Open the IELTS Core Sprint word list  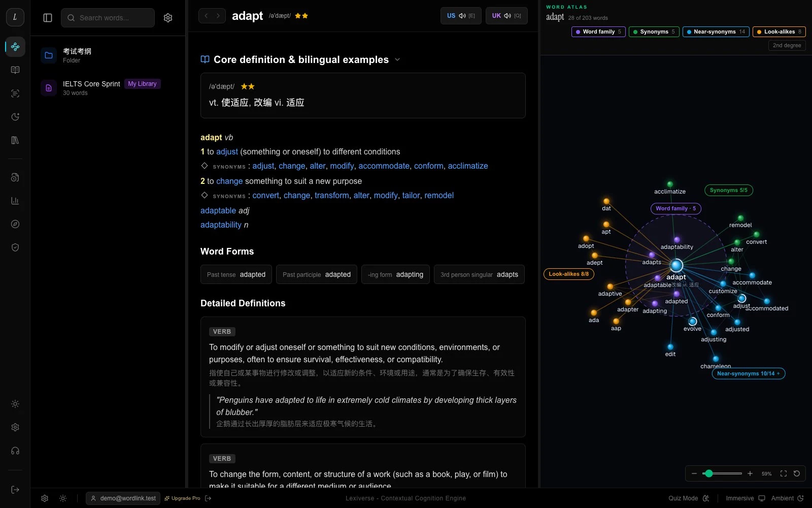pyautogui.click(x=108, y=88)
